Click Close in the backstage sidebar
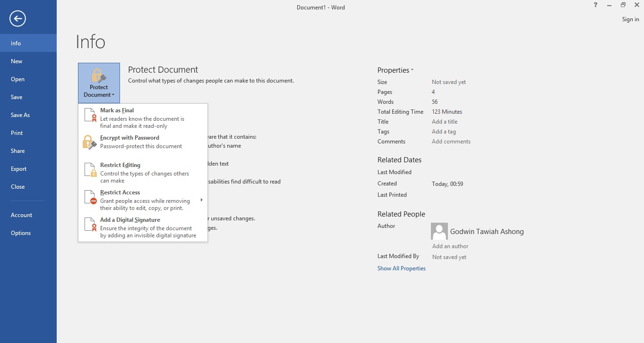 click(x=28, y=186)
